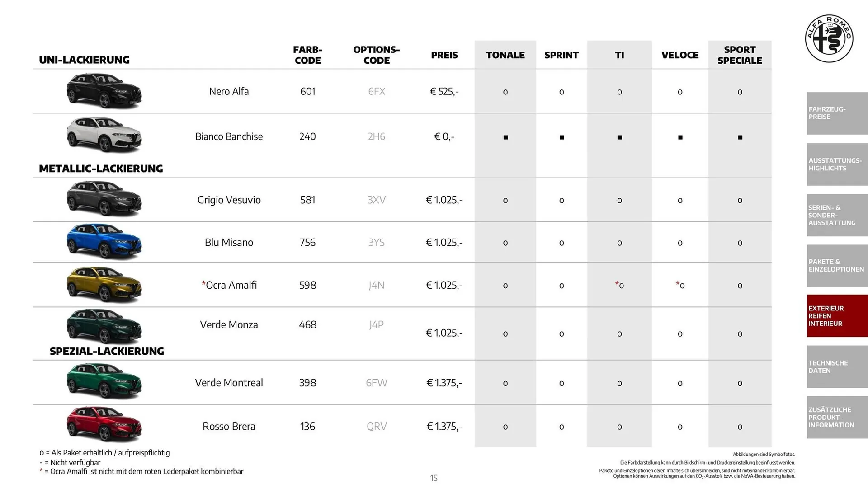The height and width of the screenshot is (488, 868).
Task: Select the red Rosso Brera car thumbnail
Action: point(104,424)
